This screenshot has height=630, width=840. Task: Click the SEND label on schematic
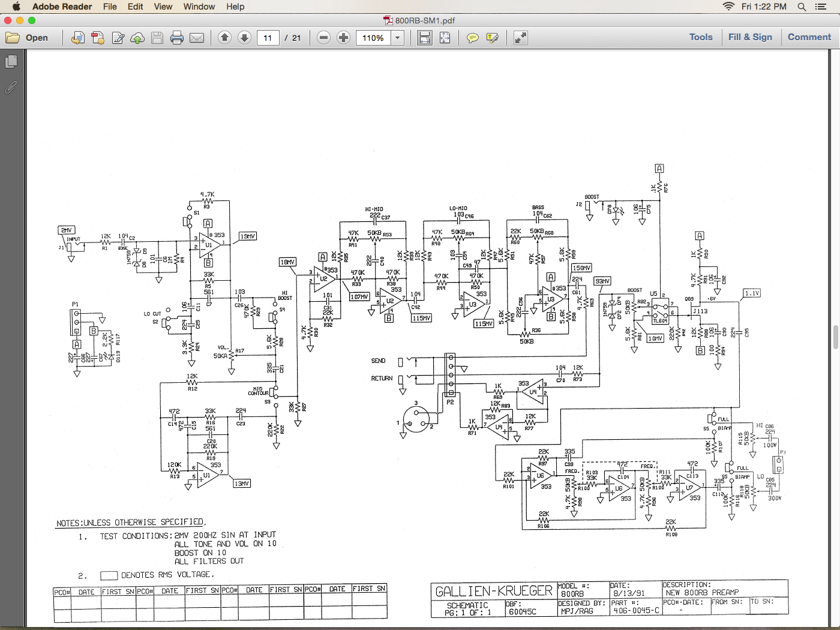[x=378, y=361]
